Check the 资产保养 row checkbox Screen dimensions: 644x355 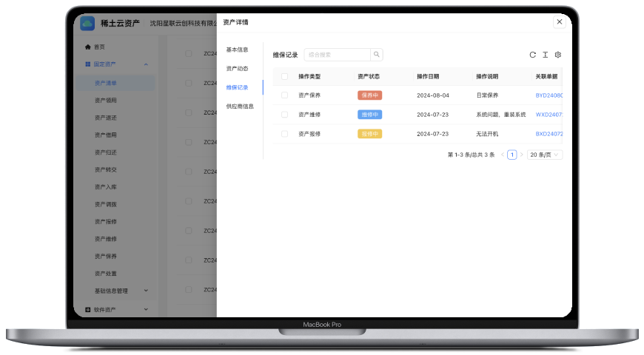pos(284,95)
